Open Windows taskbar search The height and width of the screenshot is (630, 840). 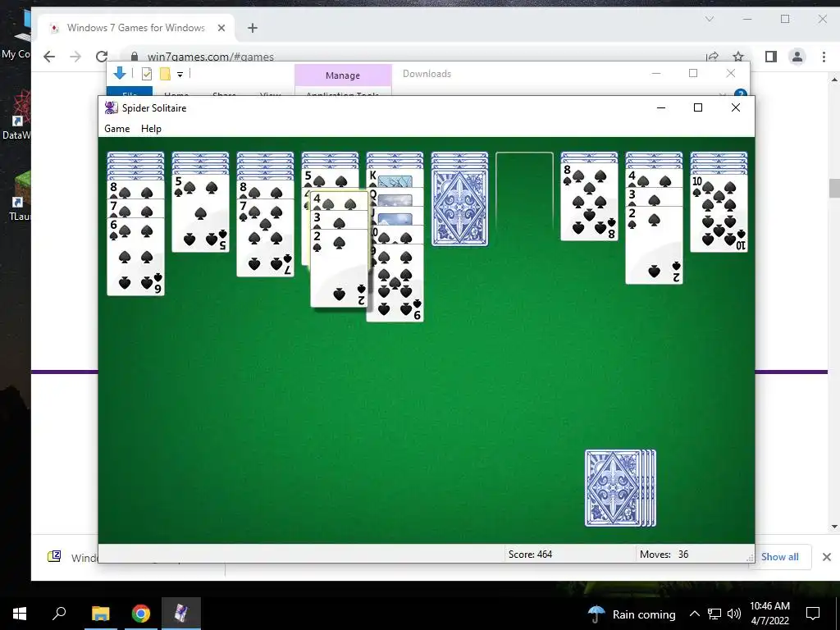(x=59, y=614)
